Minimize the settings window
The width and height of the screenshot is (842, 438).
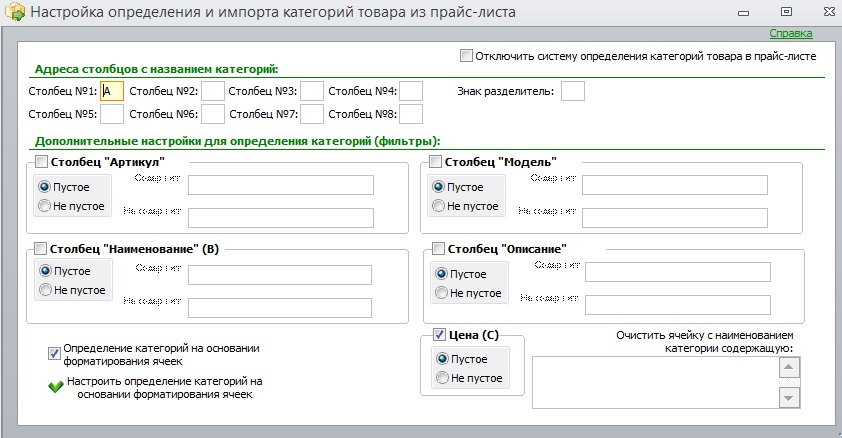744,13
